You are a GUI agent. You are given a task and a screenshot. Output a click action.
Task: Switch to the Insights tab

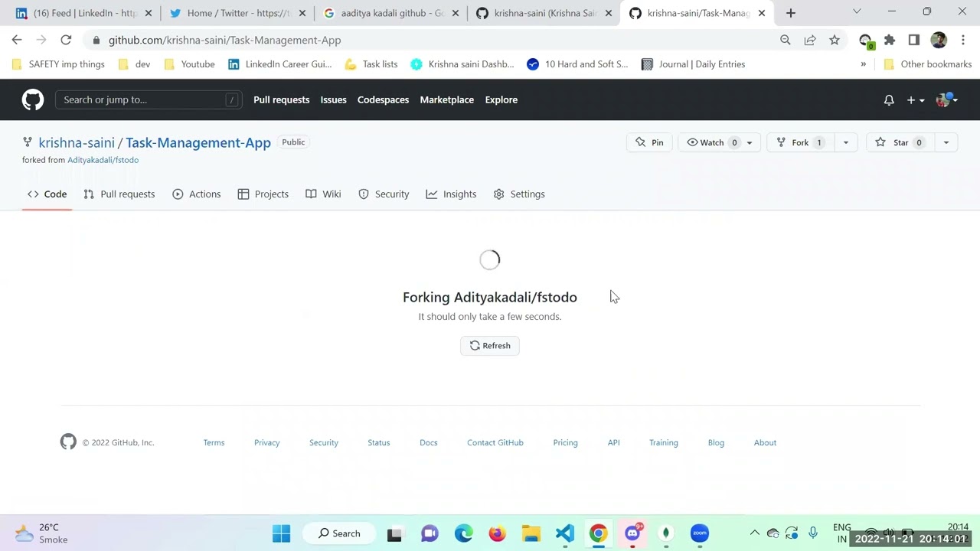[451, 194]
